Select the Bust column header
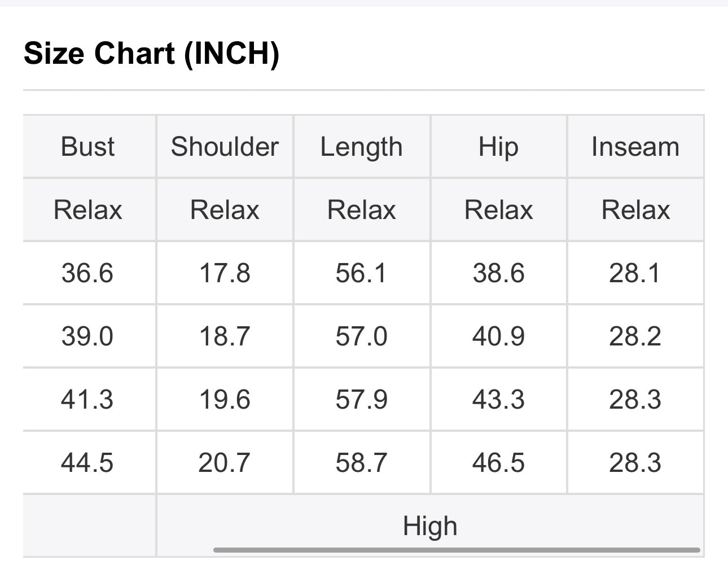The image size is (728, 569). 87,147
